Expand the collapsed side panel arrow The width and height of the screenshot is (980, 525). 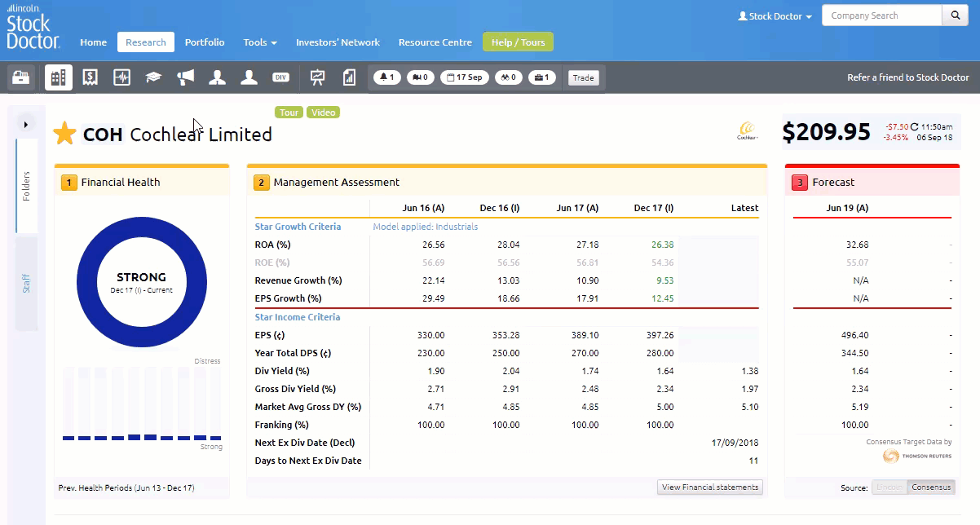[26, 125]
